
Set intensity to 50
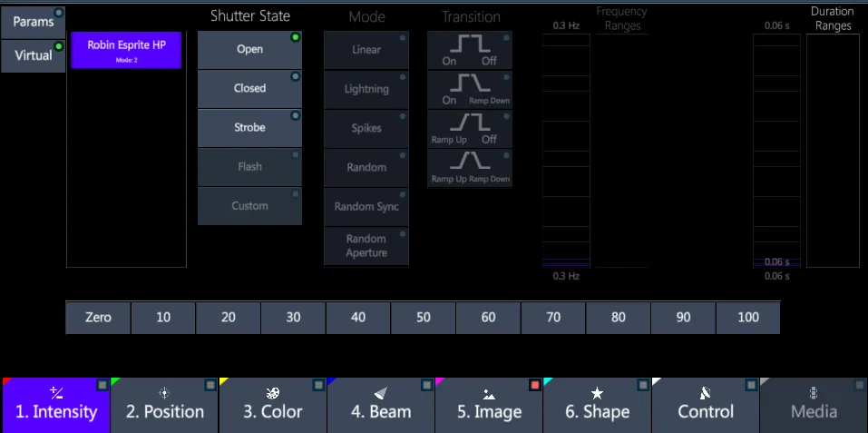[423, 318]
